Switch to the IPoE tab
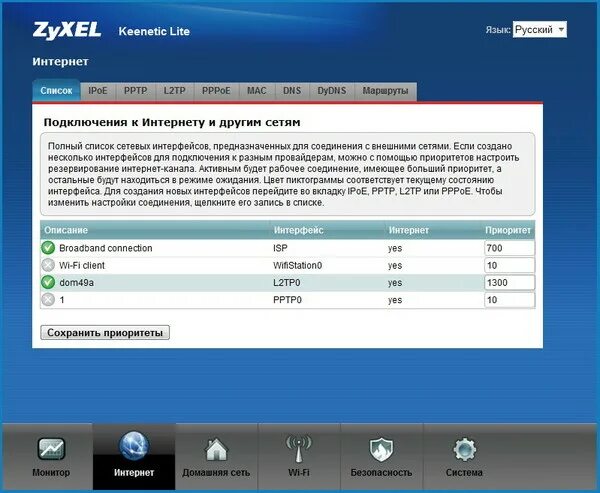The height and width of the screenshot is (493, 600). (x=98, y=91)
